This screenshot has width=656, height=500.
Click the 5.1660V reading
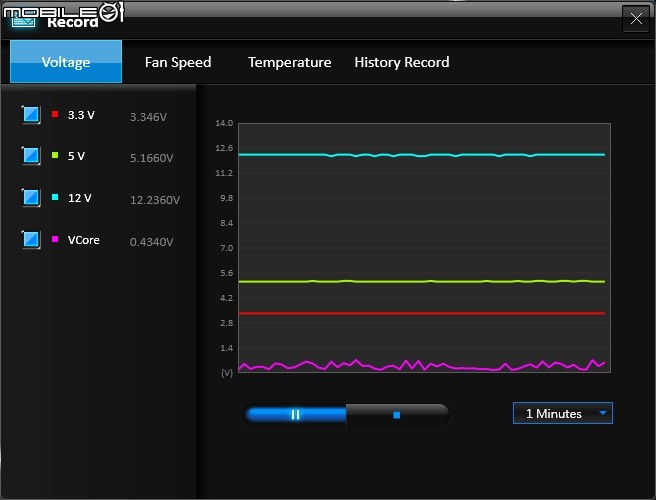click(x=151, y=158)
